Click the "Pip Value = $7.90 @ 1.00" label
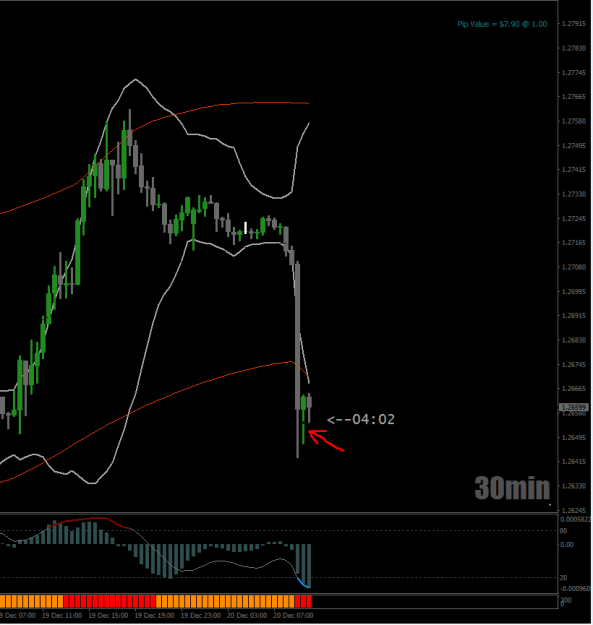This screenshot has width=593, height=625. 502,24
